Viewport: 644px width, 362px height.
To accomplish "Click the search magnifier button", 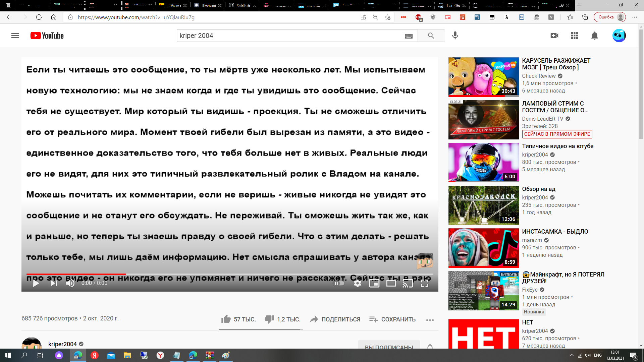I will (x=431, y=36).
